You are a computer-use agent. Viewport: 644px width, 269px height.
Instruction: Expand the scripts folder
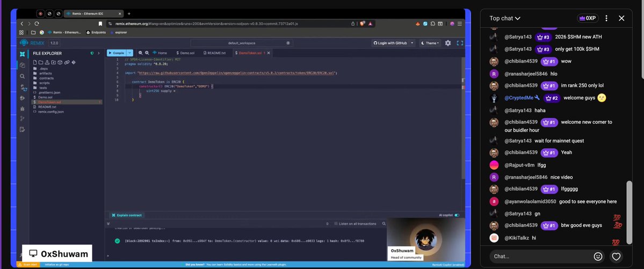[x=44, y=83]
